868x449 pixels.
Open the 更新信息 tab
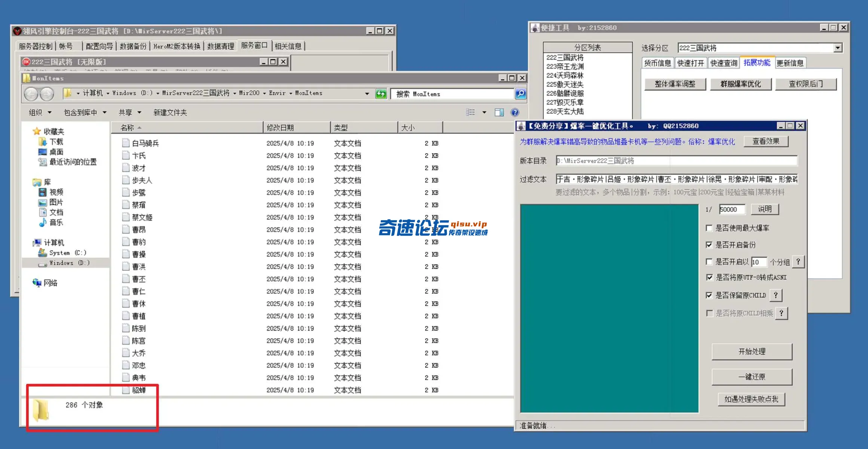[x=790, y=63]
